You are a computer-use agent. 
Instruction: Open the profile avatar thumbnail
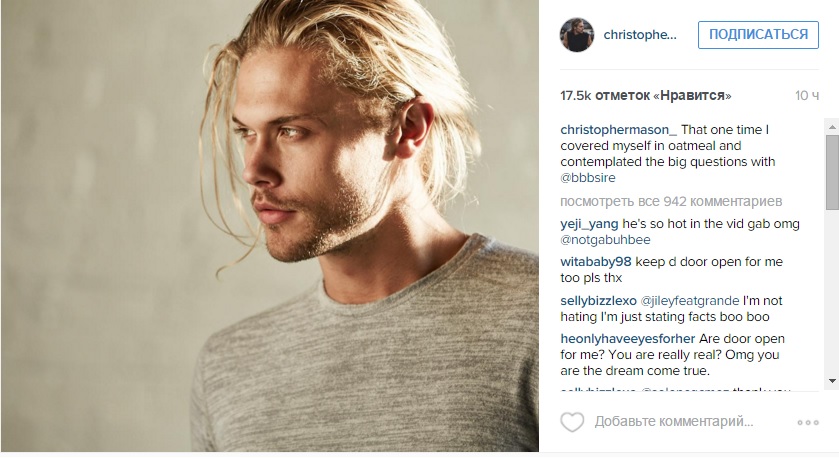577,35
